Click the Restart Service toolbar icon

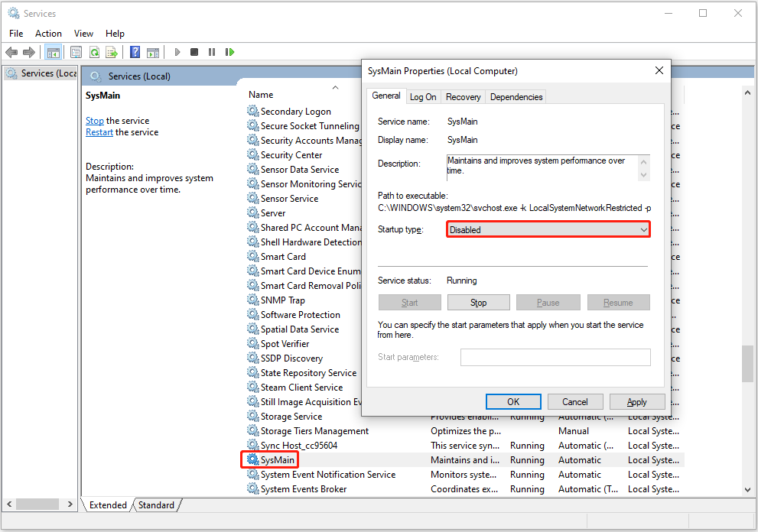click(229, 52)
